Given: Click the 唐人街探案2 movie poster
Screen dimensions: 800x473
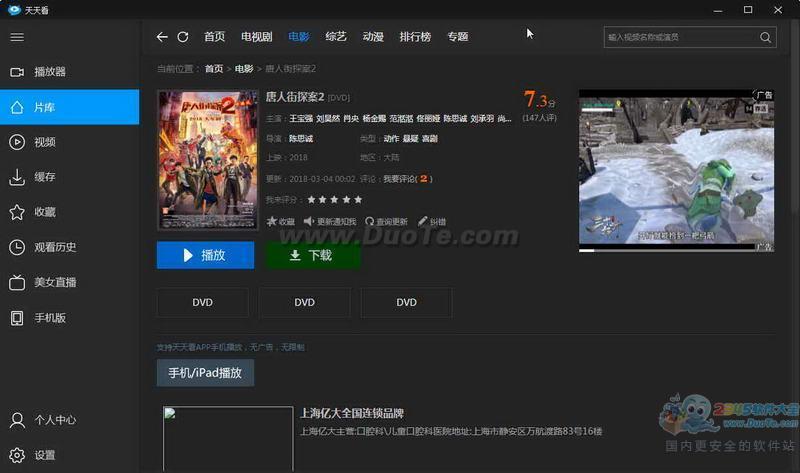Looking at the screenshot, I should 208,160.
